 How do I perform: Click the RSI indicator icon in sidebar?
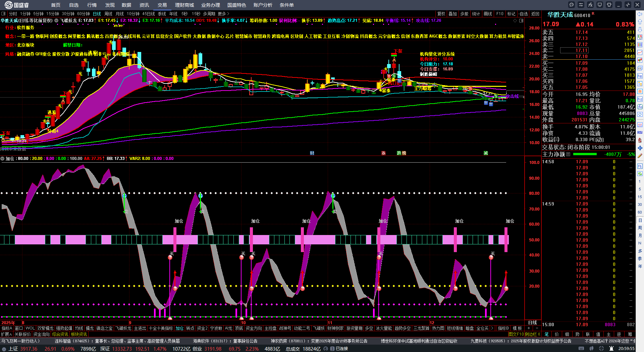pyautogui.click(x=640, y=132)
